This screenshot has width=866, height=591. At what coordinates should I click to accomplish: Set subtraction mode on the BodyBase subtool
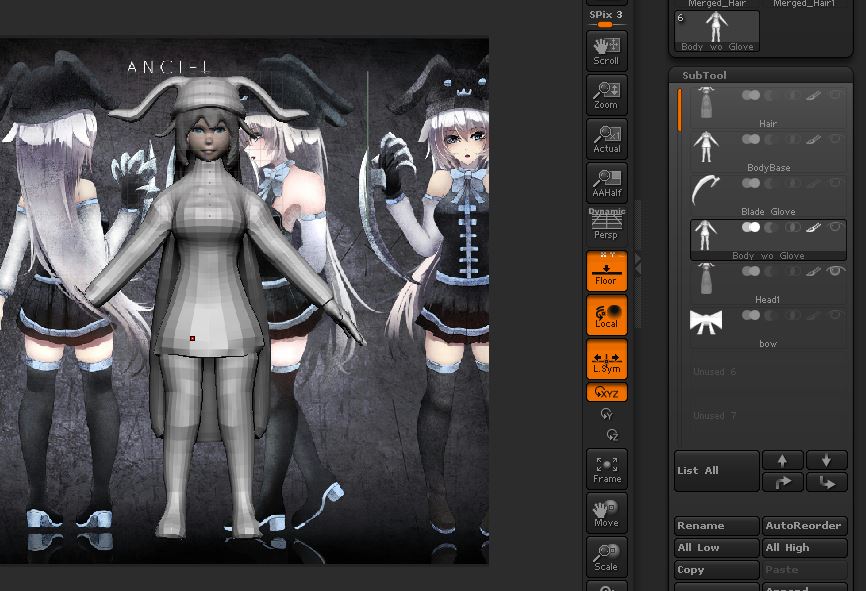(772, 139)
